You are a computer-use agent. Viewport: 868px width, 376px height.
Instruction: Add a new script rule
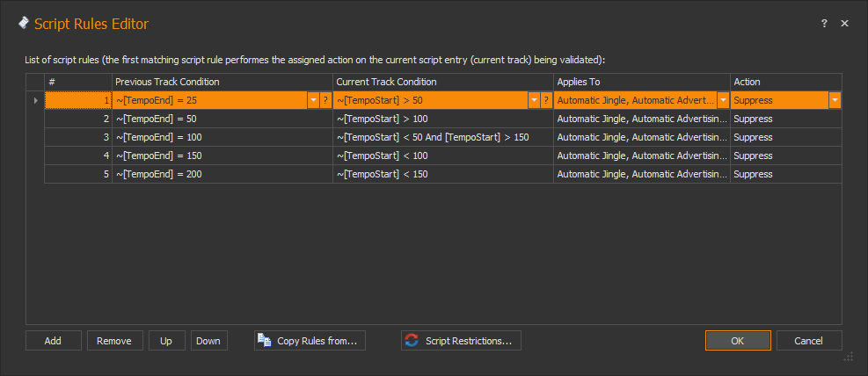click(x=53, y=341)
